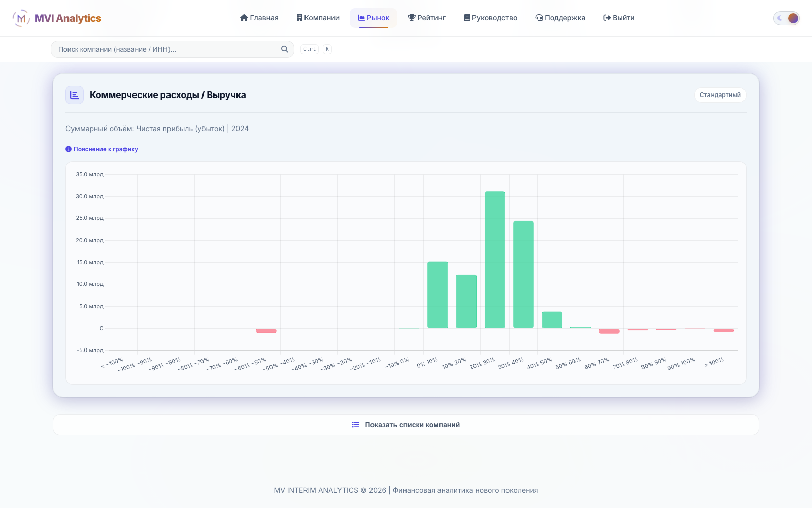Click the list icon in Показать списки компаний
The width and height of the screenshot is (812, 508).
click(356, 425)
